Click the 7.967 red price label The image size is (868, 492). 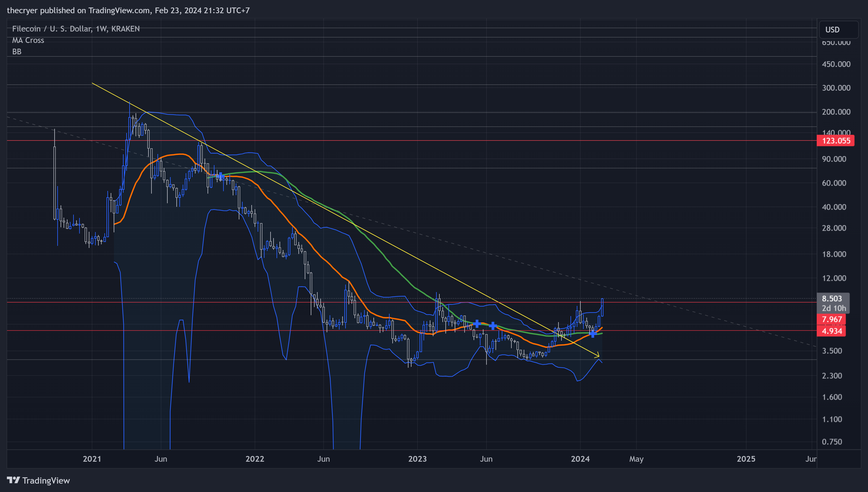point(831,319)
